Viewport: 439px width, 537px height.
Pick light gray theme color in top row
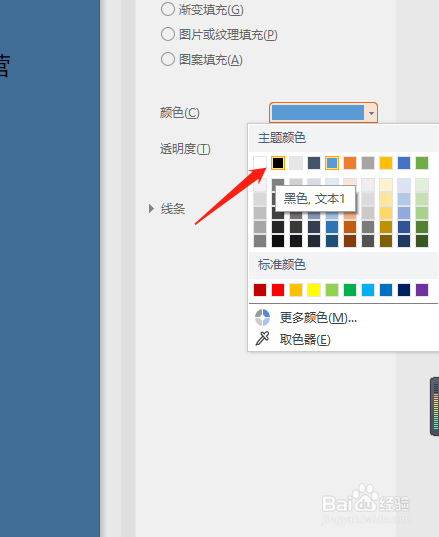tap(296, 163)
